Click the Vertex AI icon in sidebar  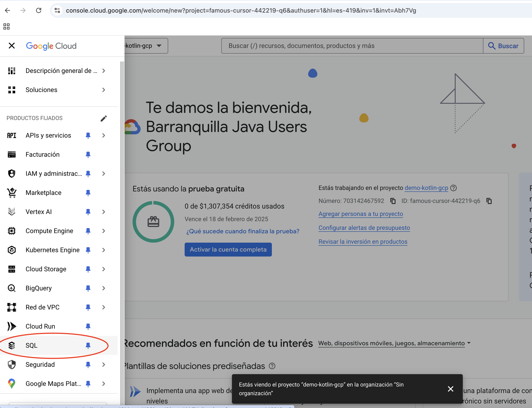(11, 212)
